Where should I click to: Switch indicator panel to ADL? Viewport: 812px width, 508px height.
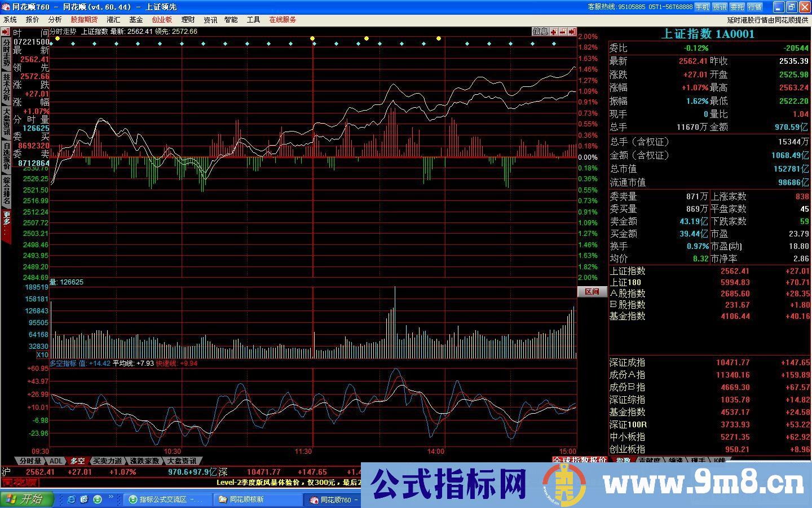point(56,461)
